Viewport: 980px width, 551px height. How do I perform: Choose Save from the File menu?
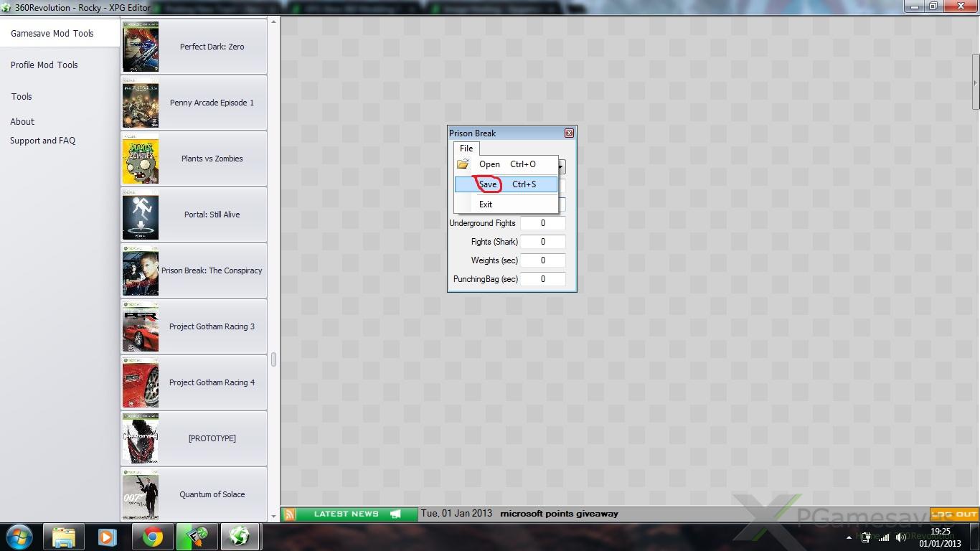click(x=489, y=184)
